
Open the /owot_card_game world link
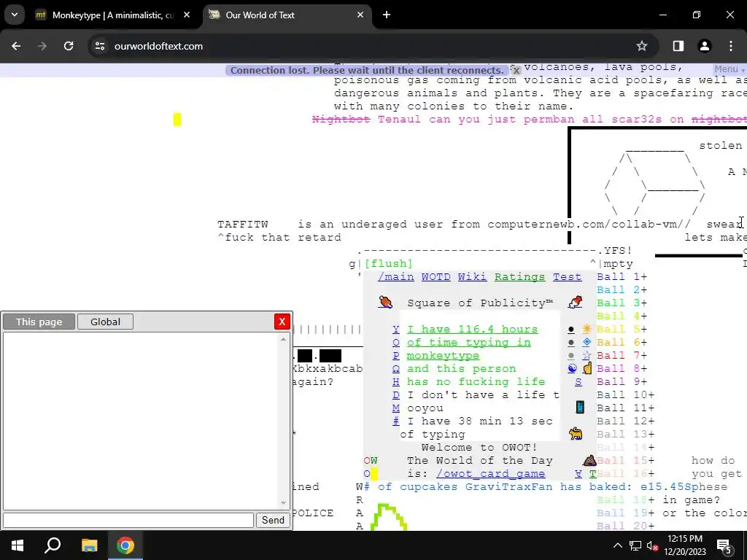[x=491, y=474]
